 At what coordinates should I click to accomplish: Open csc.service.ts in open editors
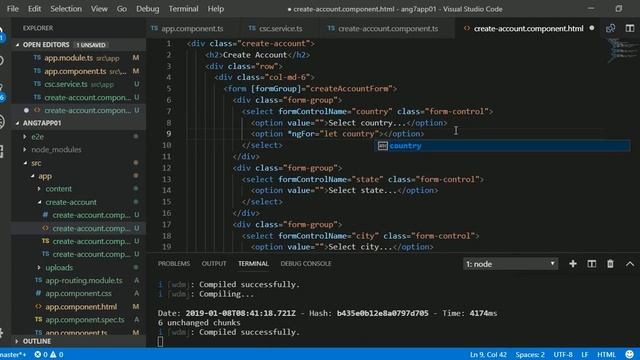click(x=66, y=84)
